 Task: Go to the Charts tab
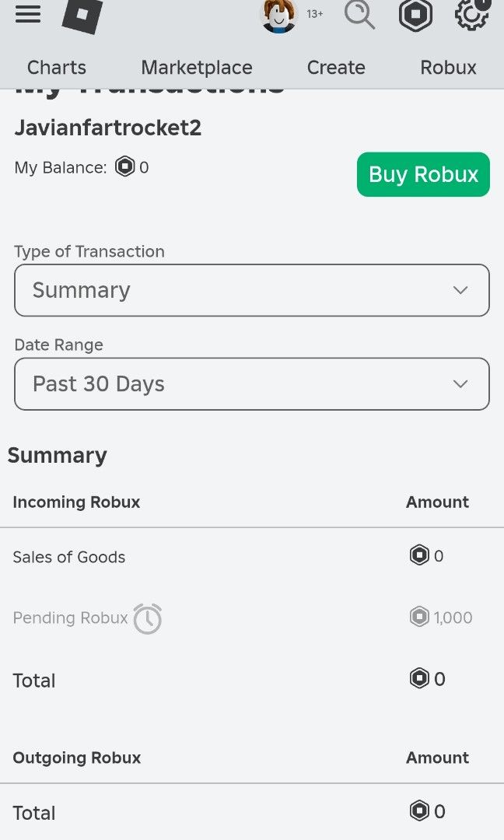56,68
